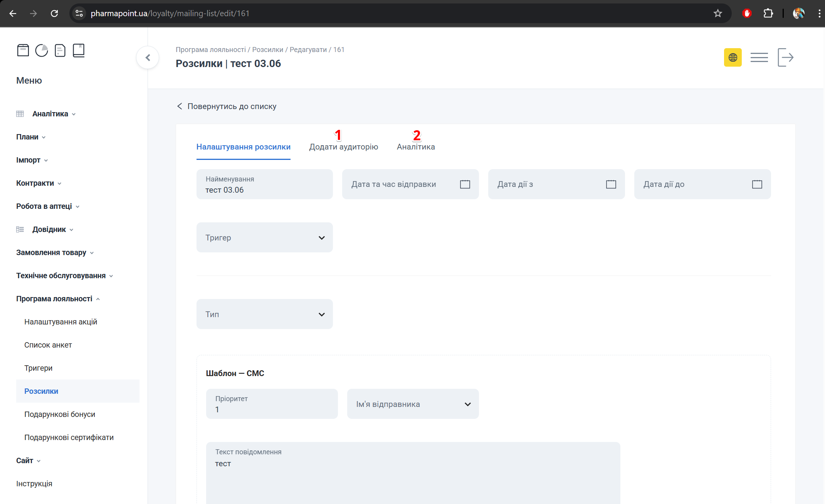Open the calendar for Дата та час відправки

click(x=465, y=184)
